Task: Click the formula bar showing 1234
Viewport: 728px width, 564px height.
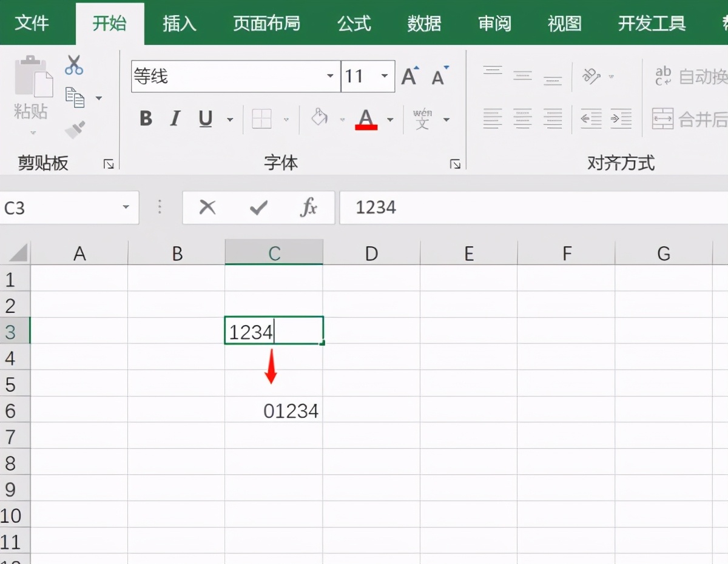Action: click(x=534, y=207)
